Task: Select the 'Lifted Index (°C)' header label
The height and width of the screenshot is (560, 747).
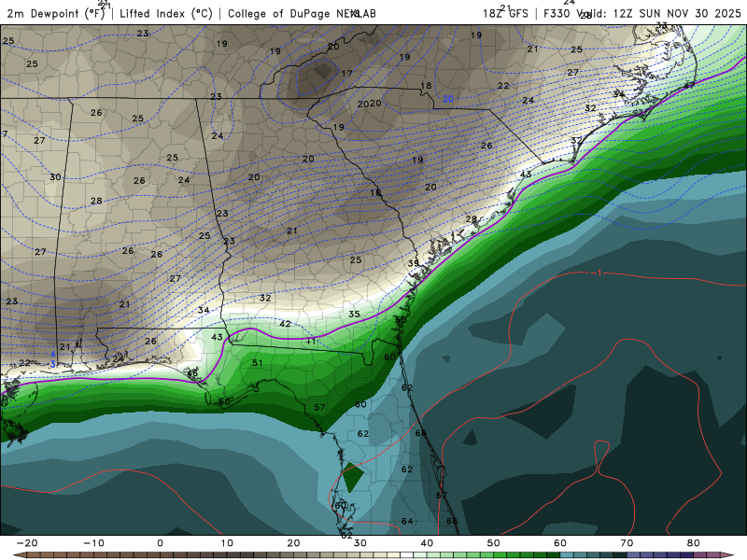Action: pos(166,14)
